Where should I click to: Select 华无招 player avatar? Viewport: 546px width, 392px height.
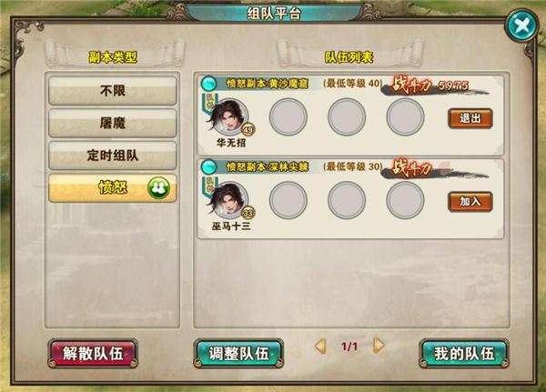pos(229,117)
